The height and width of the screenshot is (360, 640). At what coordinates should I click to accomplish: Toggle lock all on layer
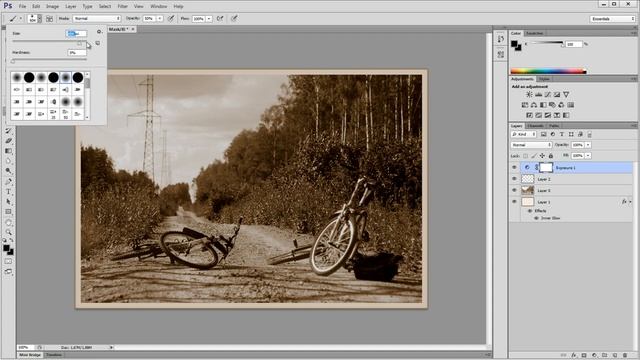(551, 156)
